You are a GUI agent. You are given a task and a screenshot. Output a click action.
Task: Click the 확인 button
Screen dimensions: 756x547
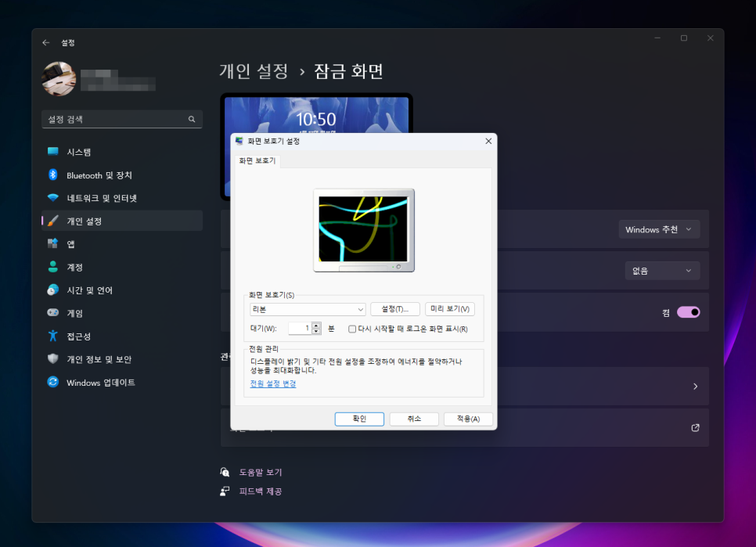pyautogui.click(x=359, y=419)
